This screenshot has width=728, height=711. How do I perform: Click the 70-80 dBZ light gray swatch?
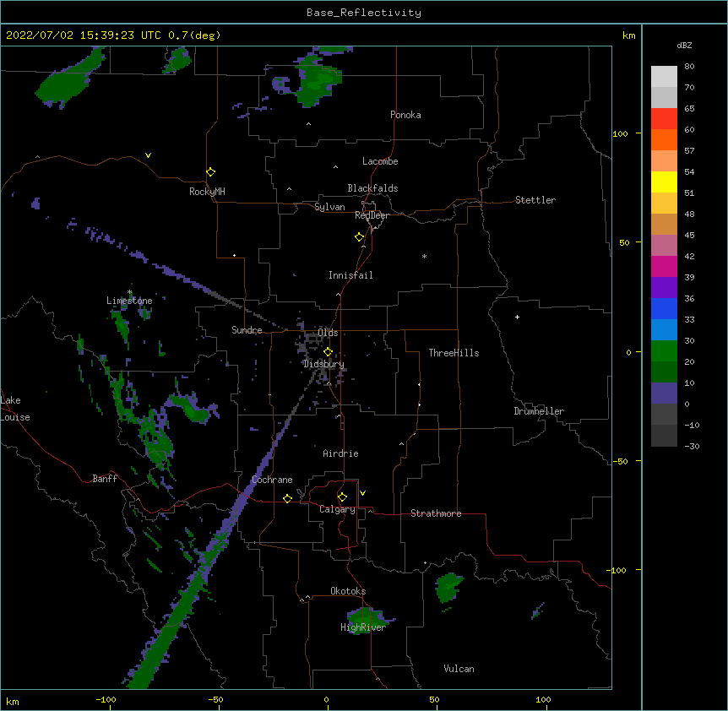coord(664,77)
